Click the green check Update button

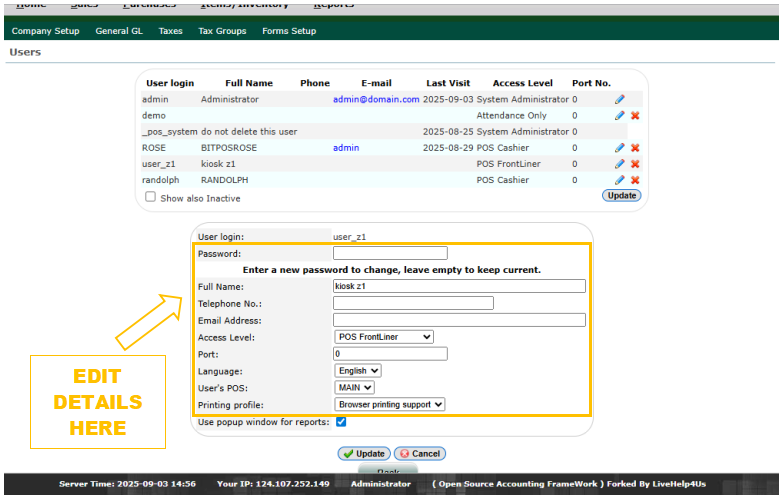[365, 454]
